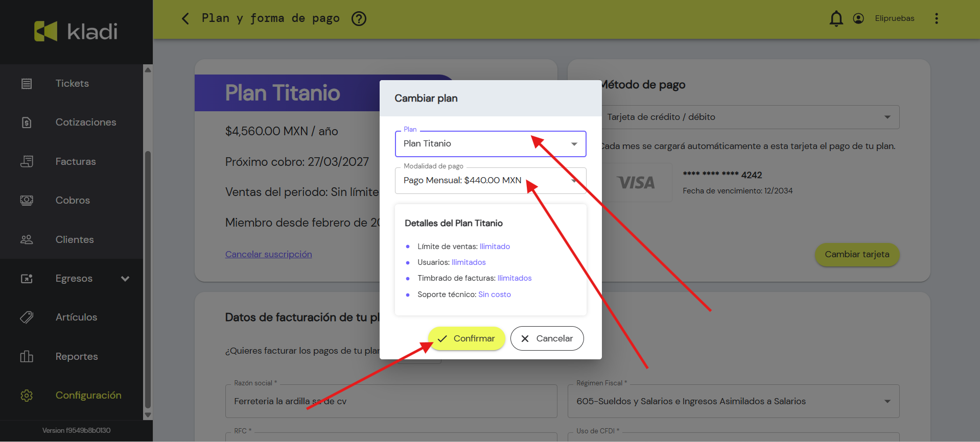Screen dimensions: 980x442
Task: Click the sidebar scrollbar down arrow
Action: [148, 415]
